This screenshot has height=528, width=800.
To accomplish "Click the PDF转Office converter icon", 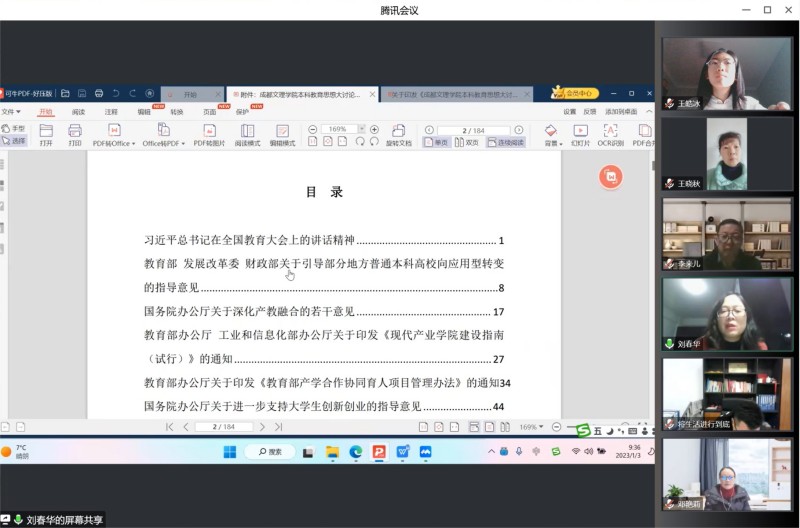I will tap(113, 131).
